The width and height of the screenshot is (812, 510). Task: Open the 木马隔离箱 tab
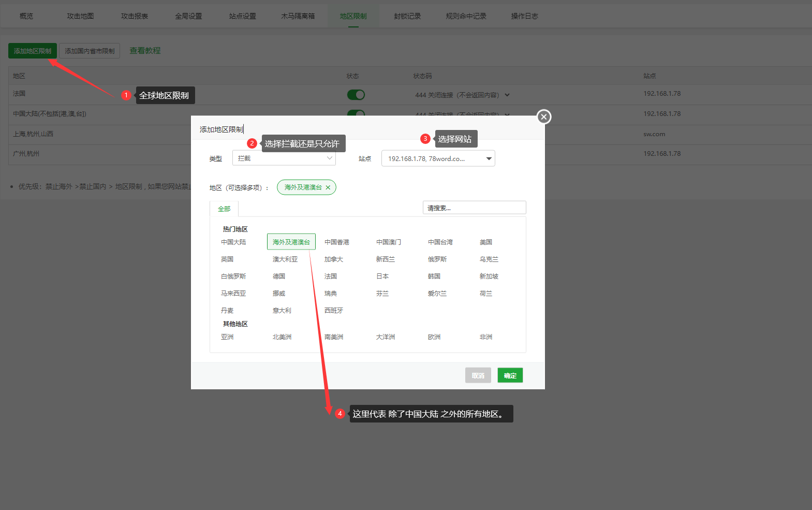[298, 16]
